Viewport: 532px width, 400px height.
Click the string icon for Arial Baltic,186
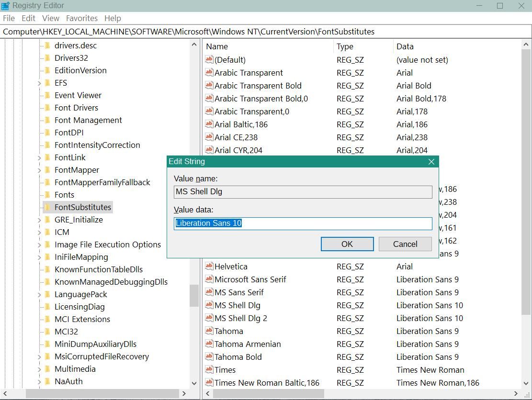(x=209, y=124)
